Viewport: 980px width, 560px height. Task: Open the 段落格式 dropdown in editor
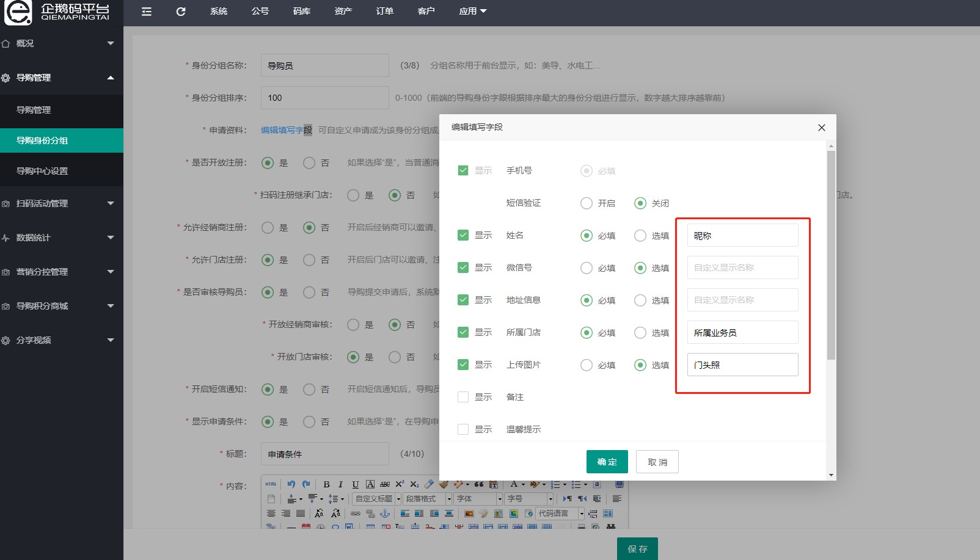(x=427, y=499)
